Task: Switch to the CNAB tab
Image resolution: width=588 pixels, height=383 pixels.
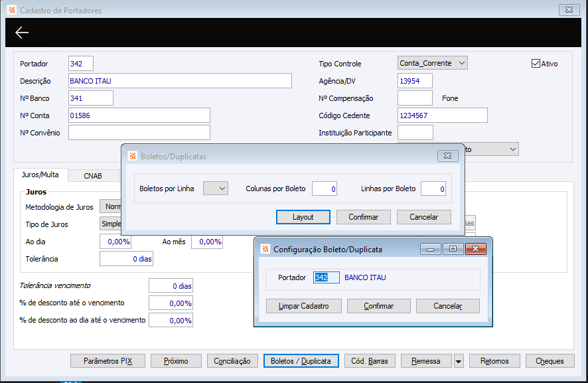Action: (x=93, y=176)
